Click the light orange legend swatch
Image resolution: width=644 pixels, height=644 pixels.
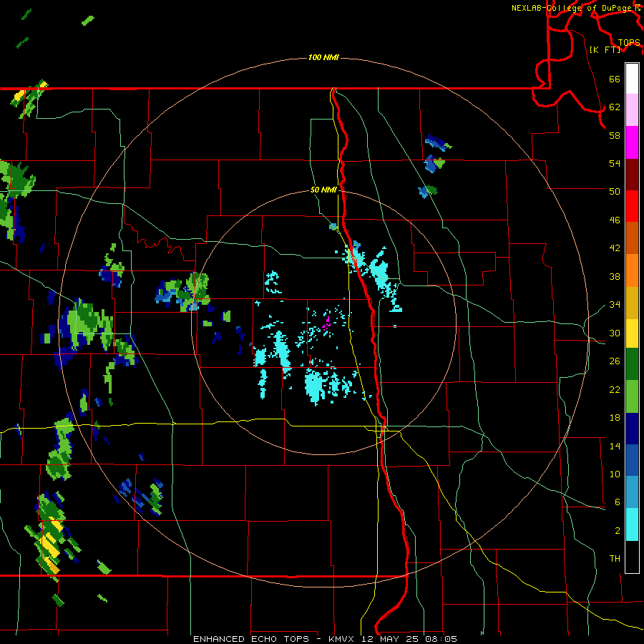click(632, 270)
